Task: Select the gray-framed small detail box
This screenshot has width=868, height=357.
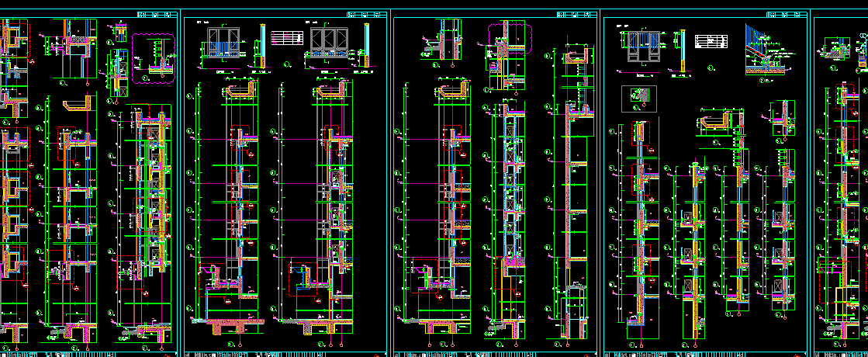Action: click(640, 98)
